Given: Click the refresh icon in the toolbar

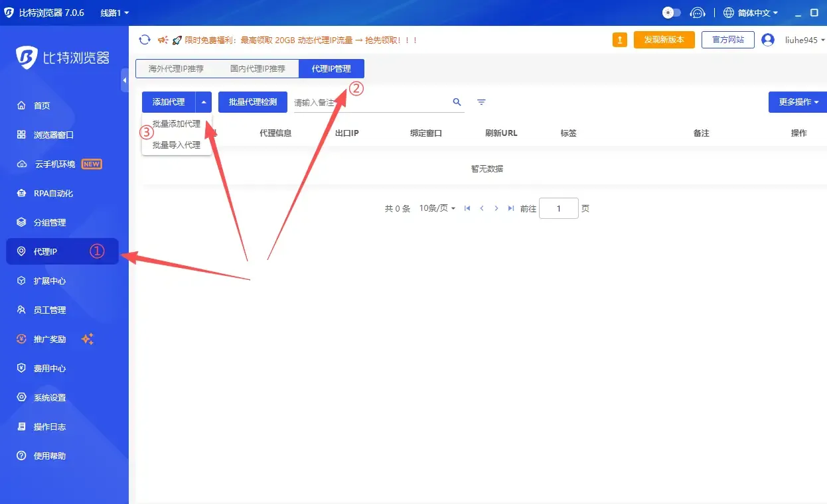Looking at the screenshot, I should click(145, 40).
